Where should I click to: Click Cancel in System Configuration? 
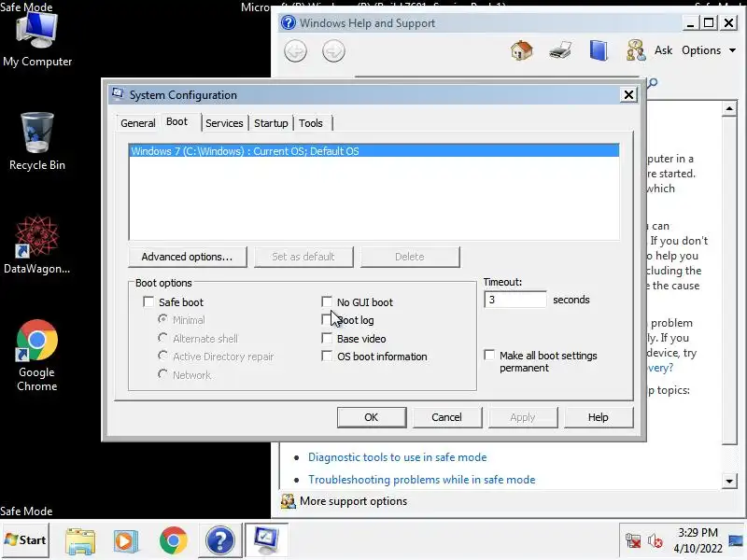(447, 417)
